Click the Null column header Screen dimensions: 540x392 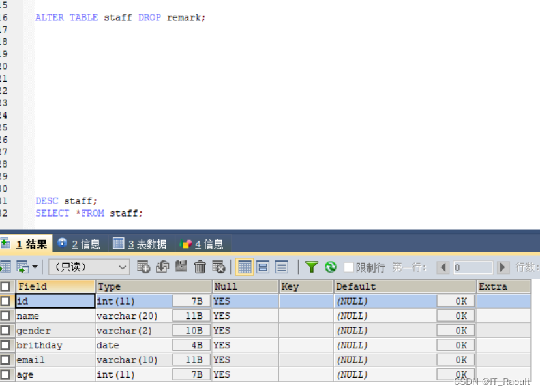(245, 286)
